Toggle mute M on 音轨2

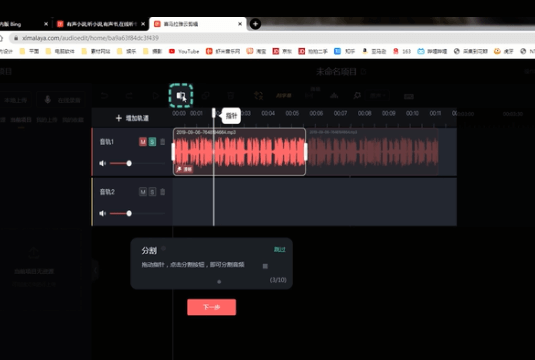click(143, 192)
